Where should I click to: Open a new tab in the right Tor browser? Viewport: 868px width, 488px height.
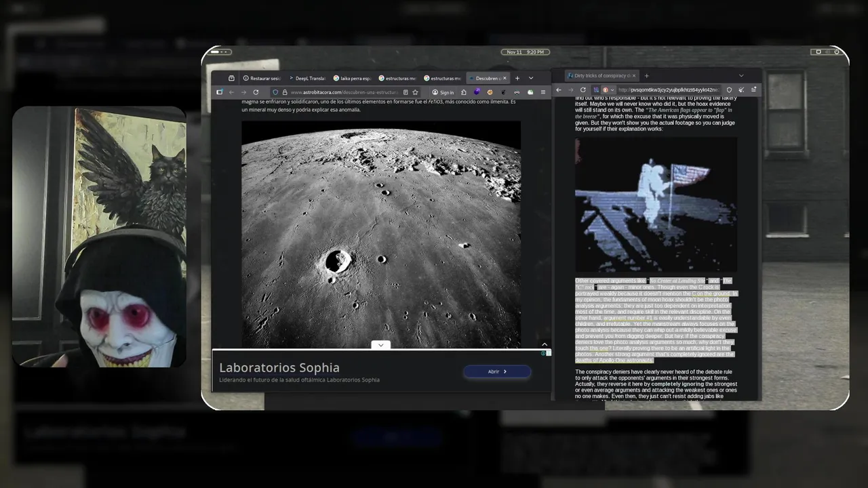(x=646, y=75)
